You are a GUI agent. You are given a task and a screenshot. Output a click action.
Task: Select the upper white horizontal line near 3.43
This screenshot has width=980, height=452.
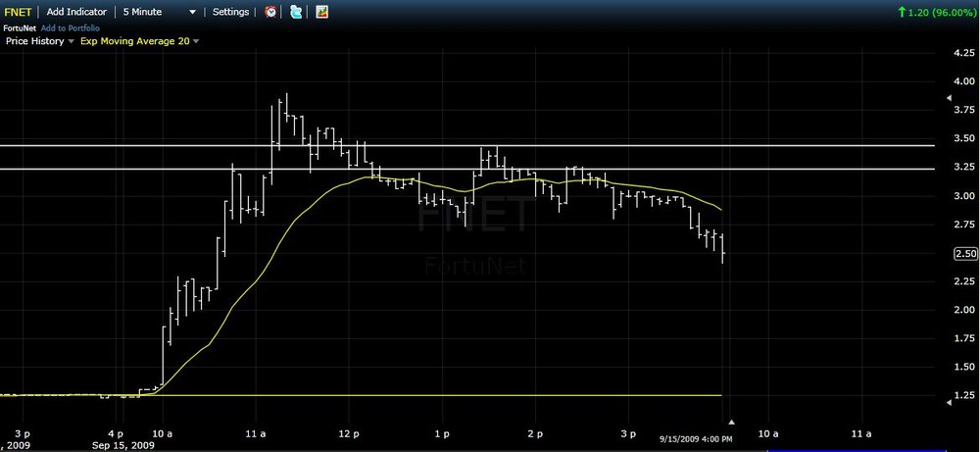coord(467,146)
